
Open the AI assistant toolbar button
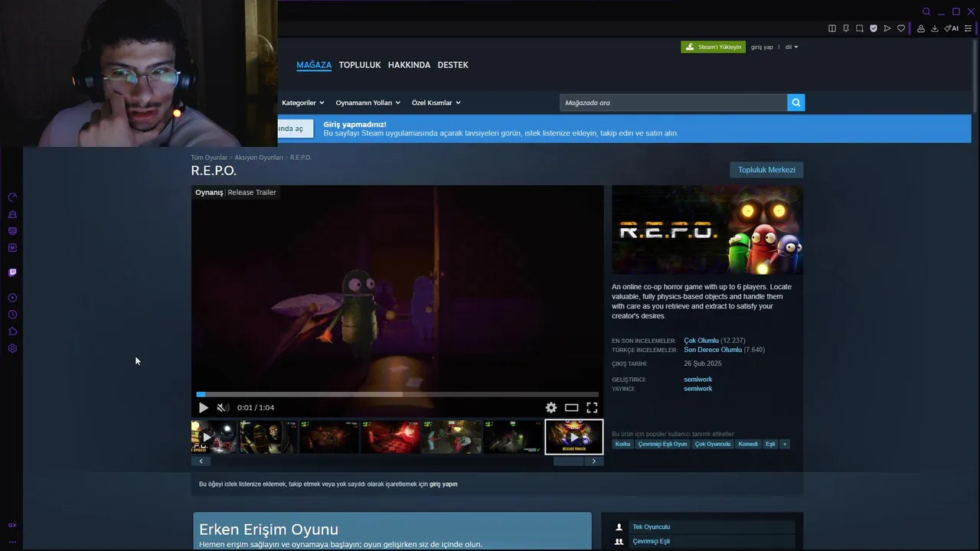coord(952,28)
